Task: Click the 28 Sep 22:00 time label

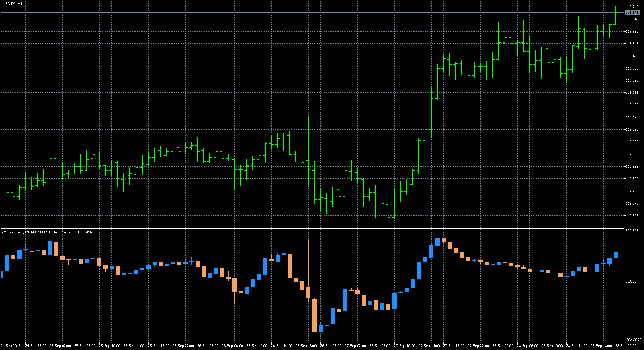Action: coord(626,346)
